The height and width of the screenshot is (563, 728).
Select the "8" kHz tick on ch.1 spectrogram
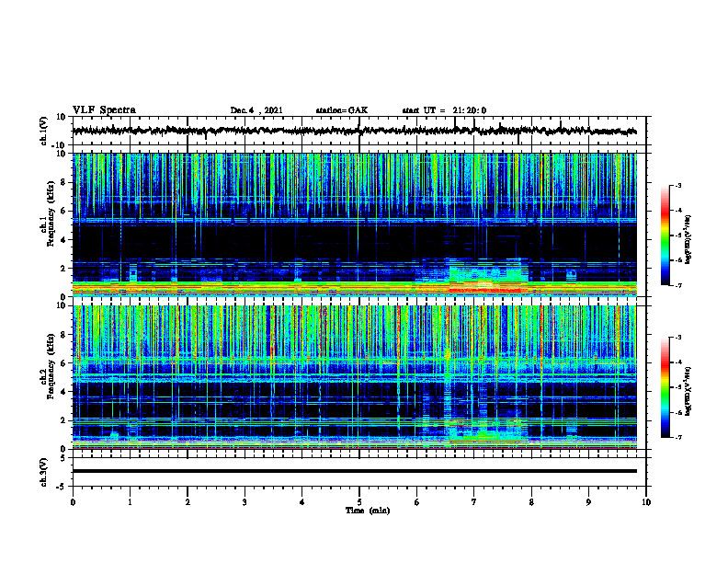pos(63,182)
